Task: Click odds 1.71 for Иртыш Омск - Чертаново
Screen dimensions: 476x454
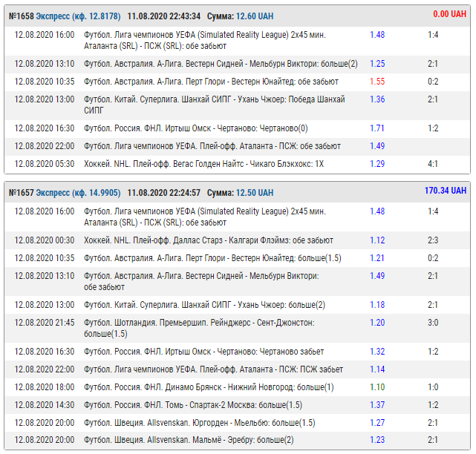Action: click(377, 128)
